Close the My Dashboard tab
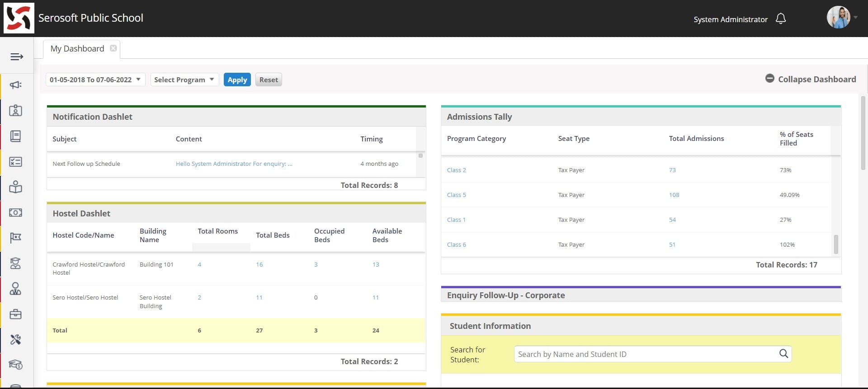The height and width of the screenshot is (389, 868). (x=113, y=48)
